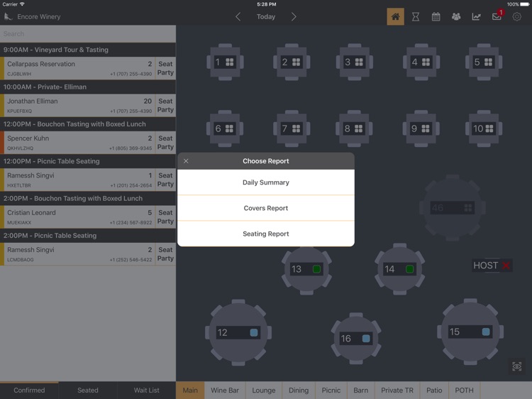Switch to Seated tab

tap(88, 390)
